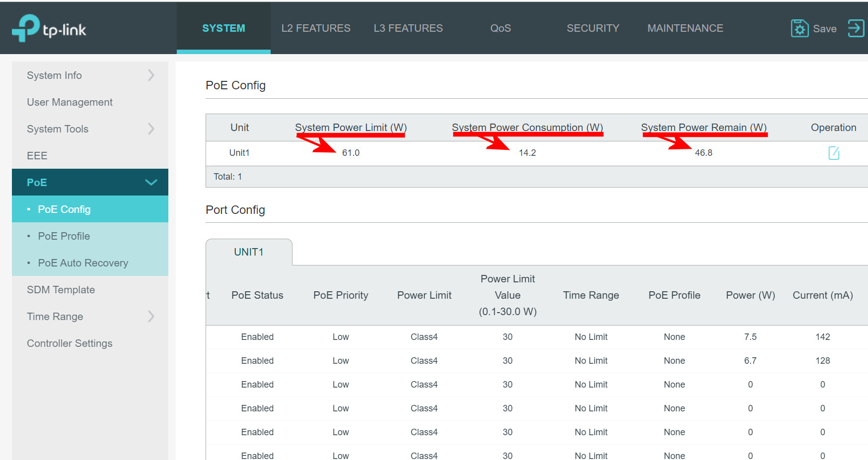Expand the System Tools chevron
This screenshot has height=460, width=868.
click(x=151, y=129)
